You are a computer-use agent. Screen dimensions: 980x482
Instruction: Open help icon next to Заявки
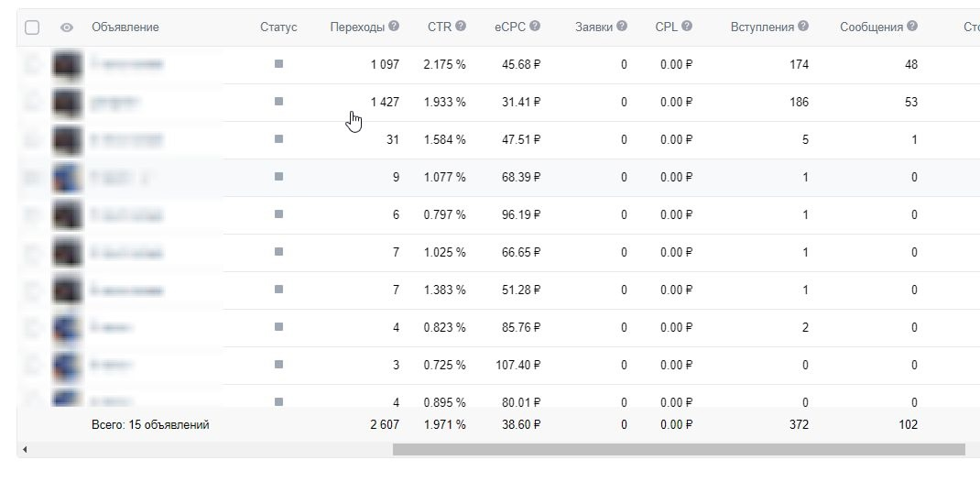(x=622, y=27)
